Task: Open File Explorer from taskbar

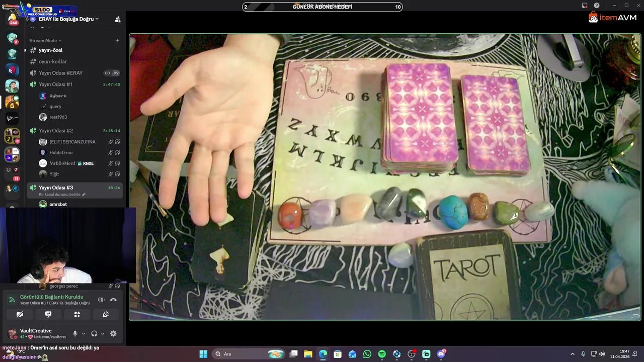Action: coord(308,354)
